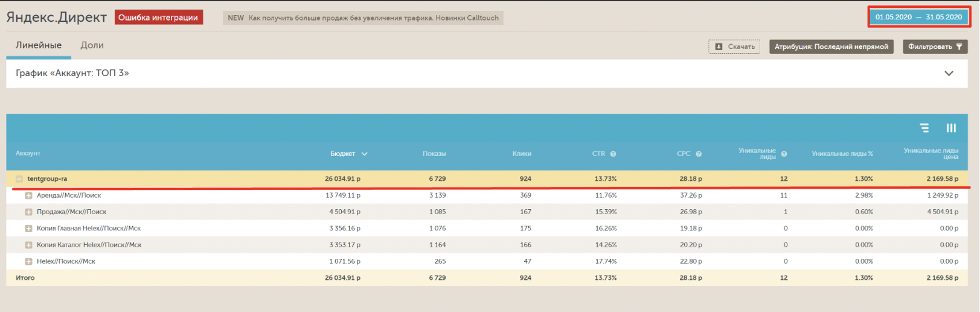Switch to the Доли tab

click(92, 45)
